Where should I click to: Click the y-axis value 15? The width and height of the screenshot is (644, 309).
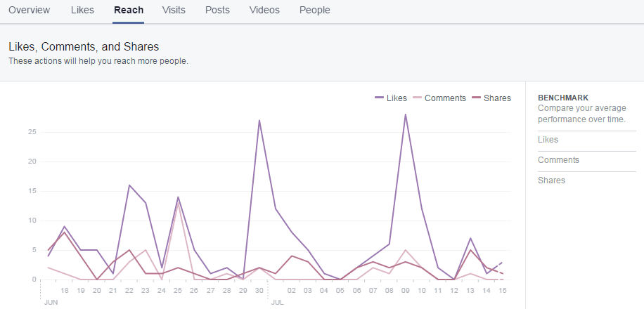point(32,191)
